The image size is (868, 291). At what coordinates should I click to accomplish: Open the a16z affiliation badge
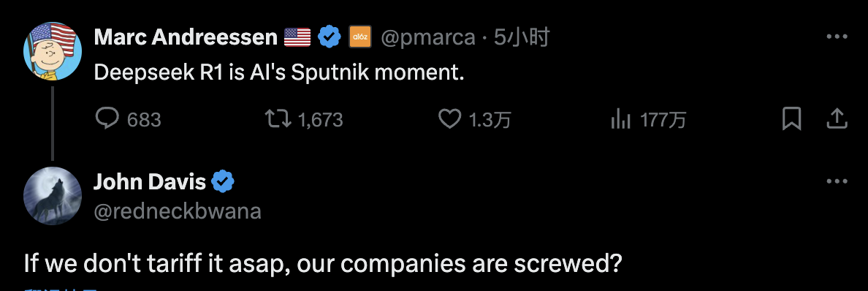[x=360, y=38]
